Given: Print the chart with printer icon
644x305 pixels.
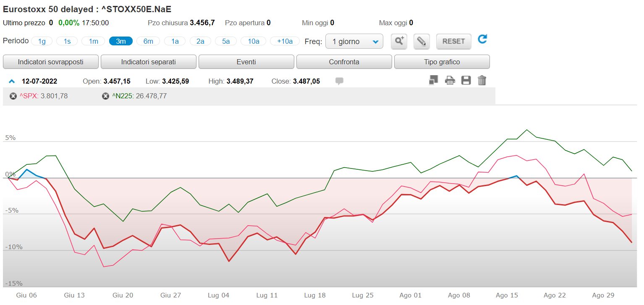Looking at the screenshot, I should point(450,80).
